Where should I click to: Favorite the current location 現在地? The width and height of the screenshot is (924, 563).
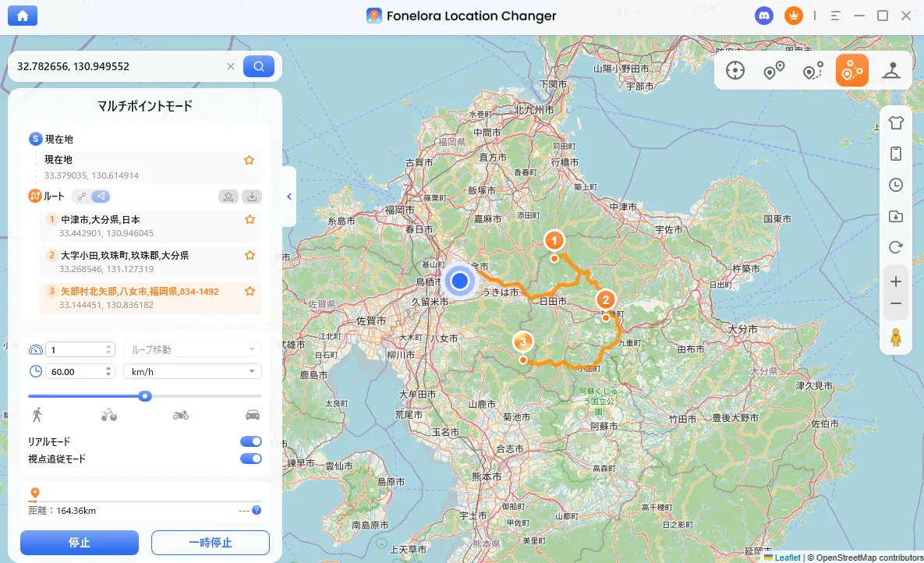point(250,161)
